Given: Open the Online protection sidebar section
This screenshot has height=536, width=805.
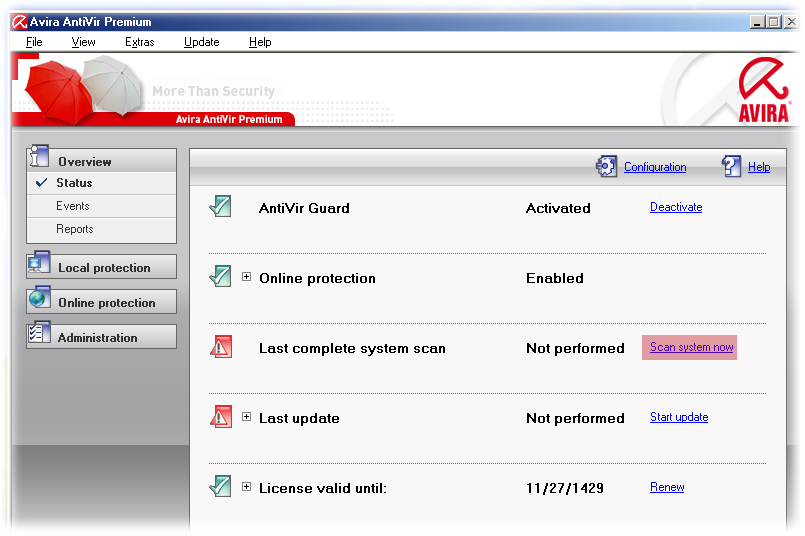Looking at the screenshot, I should [102, 302].
